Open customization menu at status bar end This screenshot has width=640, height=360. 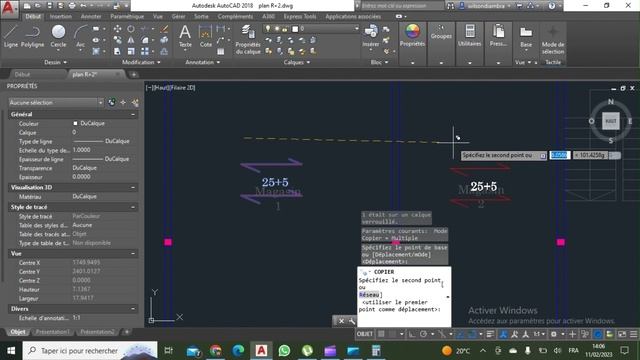[x=633, y=334]
